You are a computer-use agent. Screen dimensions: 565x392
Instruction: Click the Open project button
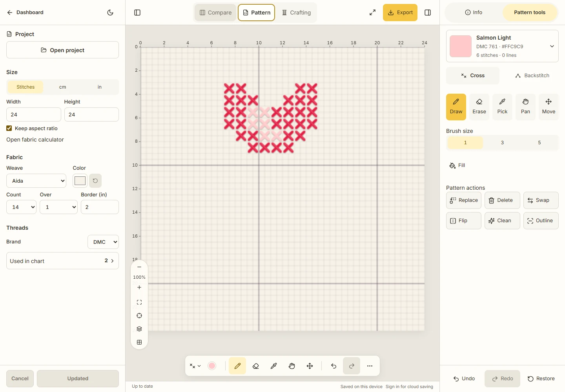62,50
